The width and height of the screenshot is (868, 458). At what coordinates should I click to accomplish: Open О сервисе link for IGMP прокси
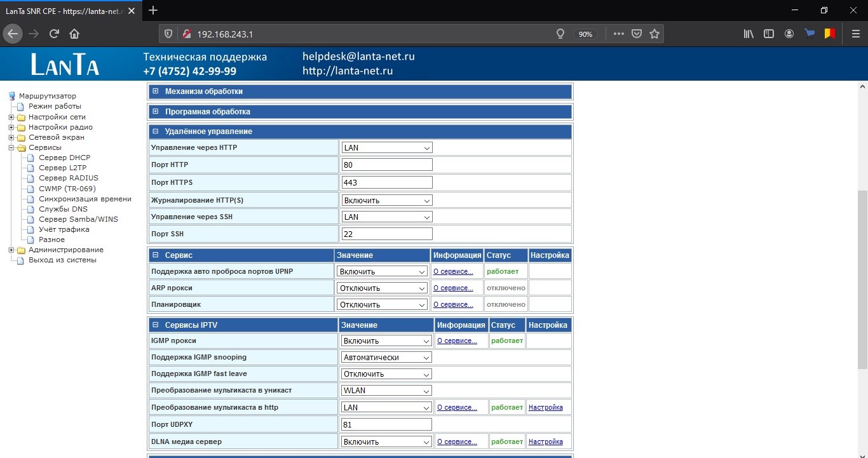pyautogui.click(x=457, y=341)
